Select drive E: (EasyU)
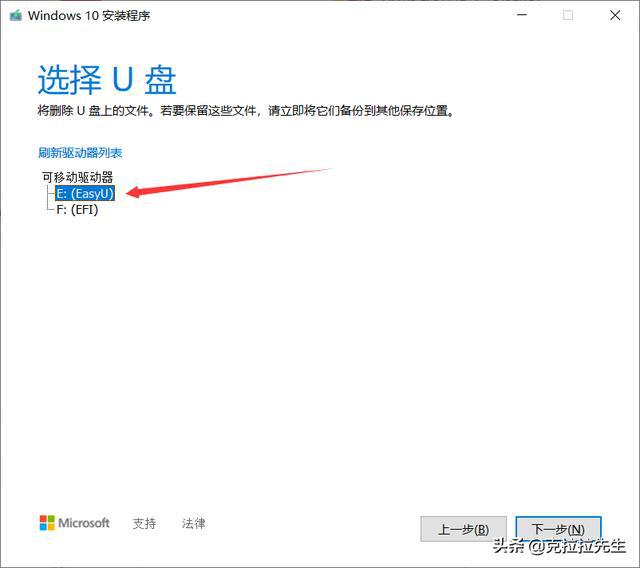Viewport: 640px width, 568px height. point(85,193)
